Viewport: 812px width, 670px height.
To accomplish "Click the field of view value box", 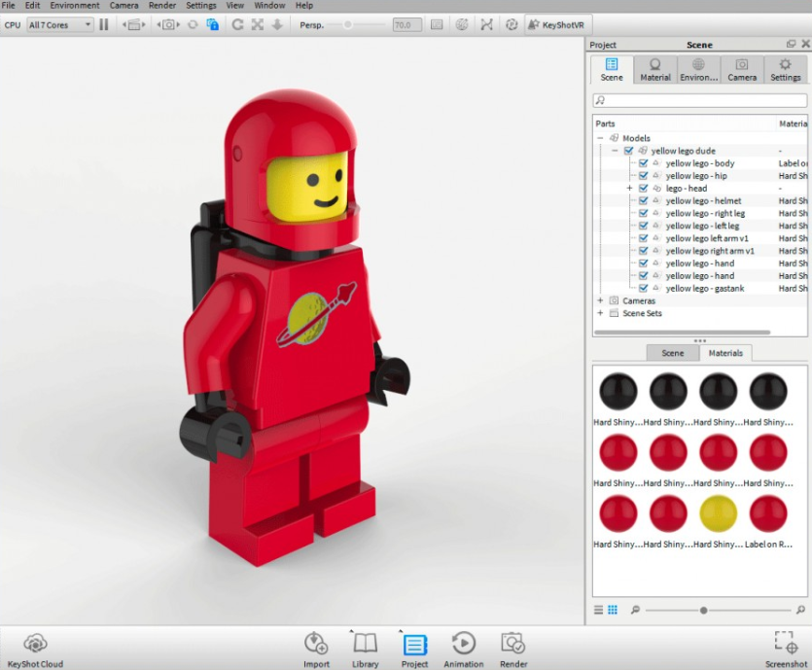I will click(x=406, y=25).
